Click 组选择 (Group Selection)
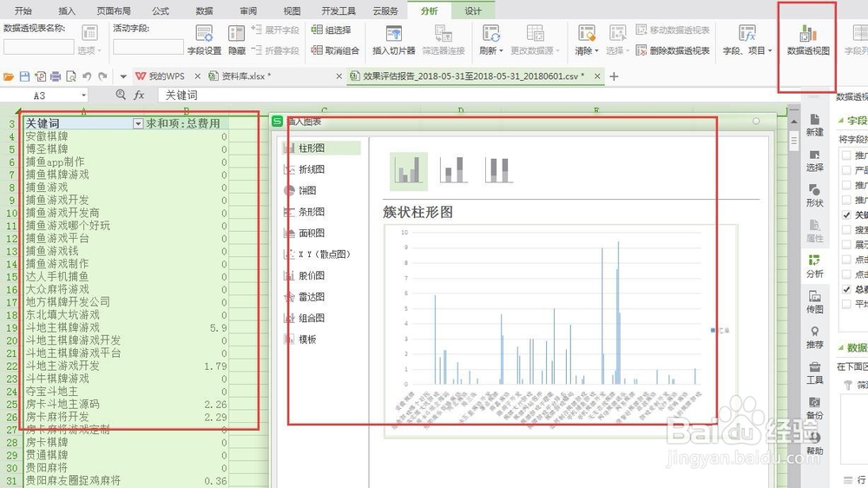Image resolution: width=868 pixels, height=488 pixels. click(x=331, y=30)
